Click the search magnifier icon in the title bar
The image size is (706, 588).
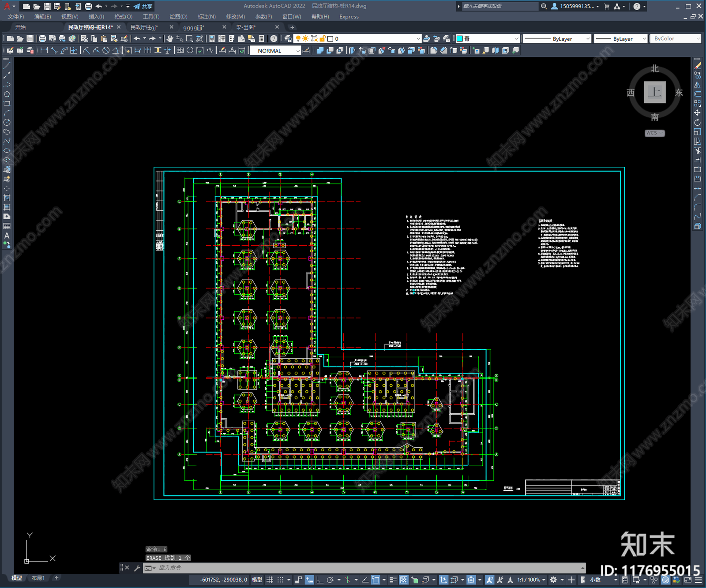coord(544,6)
